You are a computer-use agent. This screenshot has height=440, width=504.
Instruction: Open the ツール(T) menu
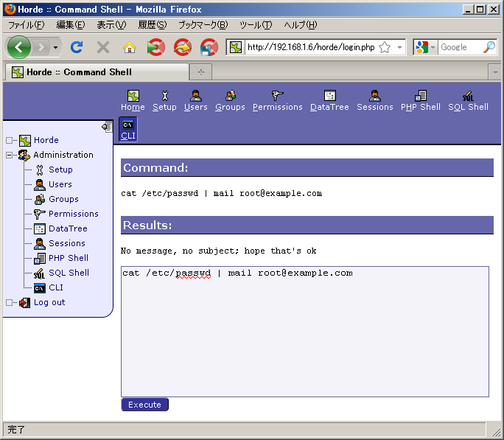pyautogui.click(x=256, y=25)
